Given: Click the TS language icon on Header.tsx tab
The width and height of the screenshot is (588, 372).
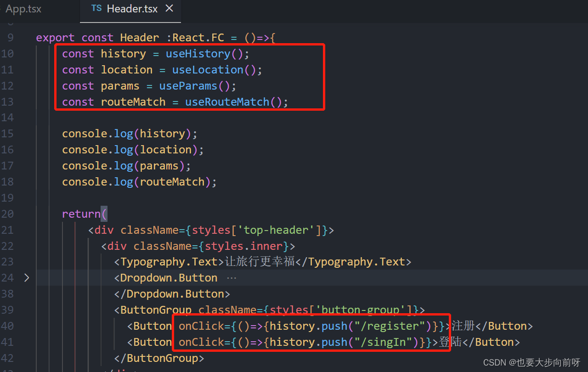Looking at the screenshot, I should (97, 8).
